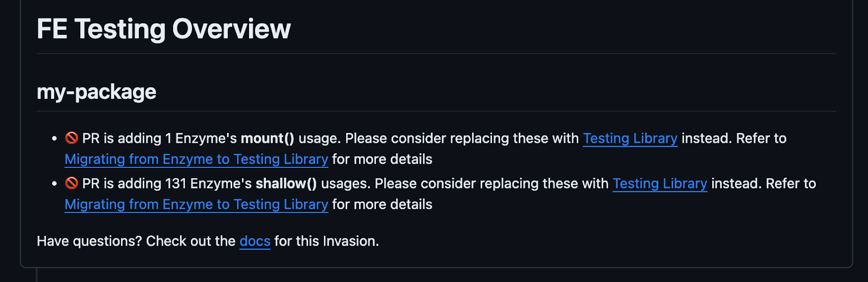The height and width of the screenshot is (282, 868).
Task: Open Testing Library link in the shallow() bullet
Action: click(660, 184)
